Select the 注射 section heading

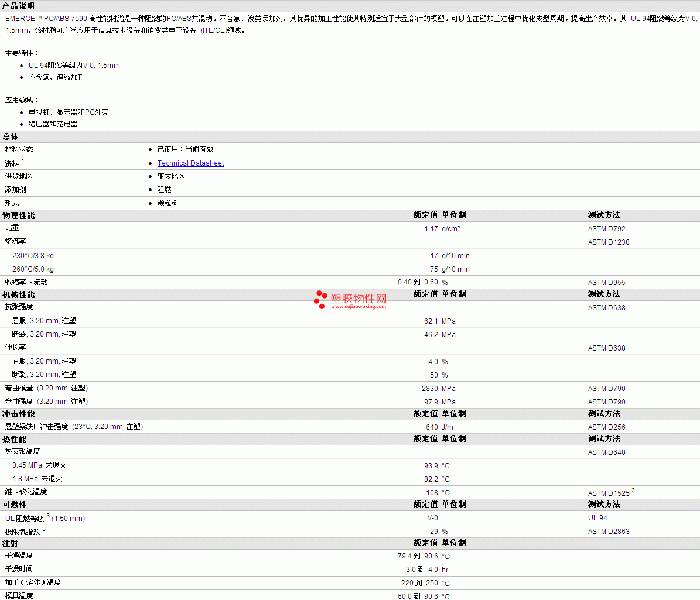pos(11,543)
